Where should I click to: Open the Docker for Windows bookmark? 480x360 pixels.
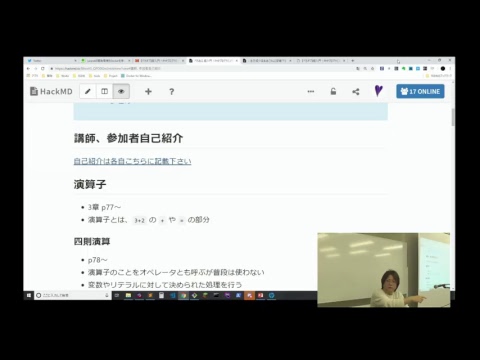[x=137, y=76]
